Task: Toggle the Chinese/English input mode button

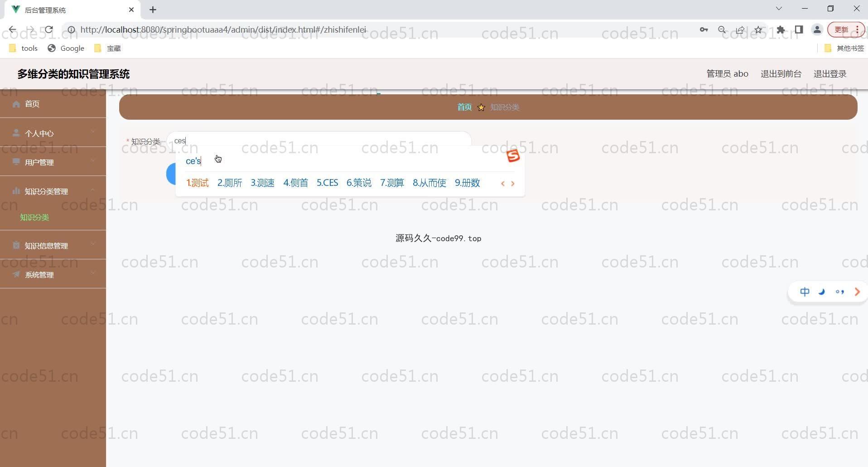Action: tap(805, 292)
